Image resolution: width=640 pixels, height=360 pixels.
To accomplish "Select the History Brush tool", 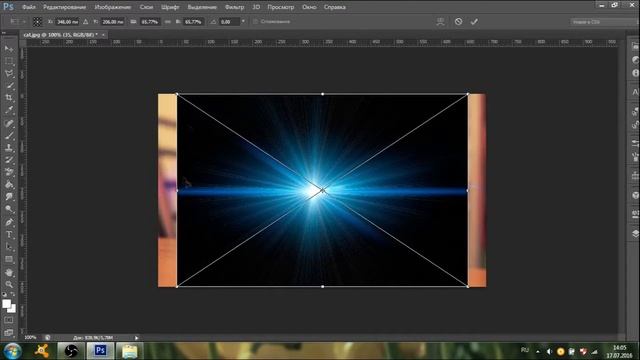I will click(x=9, y=160).
